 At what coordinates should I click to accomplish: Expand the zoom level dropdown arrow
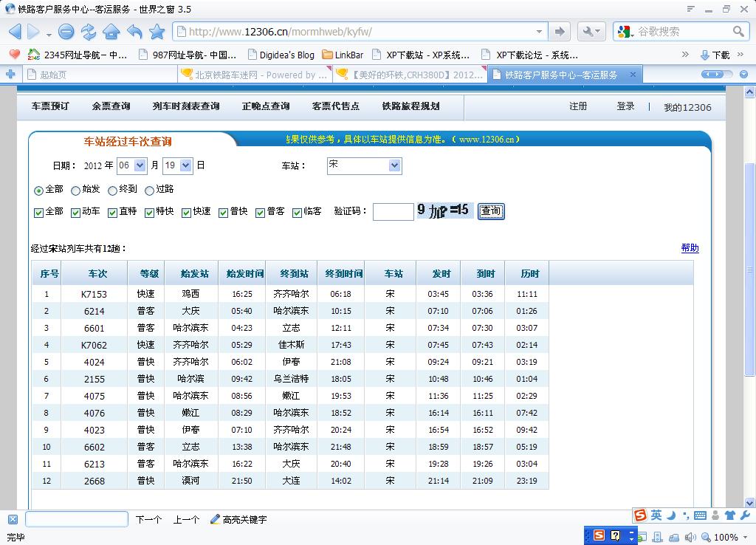tap(746, 538)
